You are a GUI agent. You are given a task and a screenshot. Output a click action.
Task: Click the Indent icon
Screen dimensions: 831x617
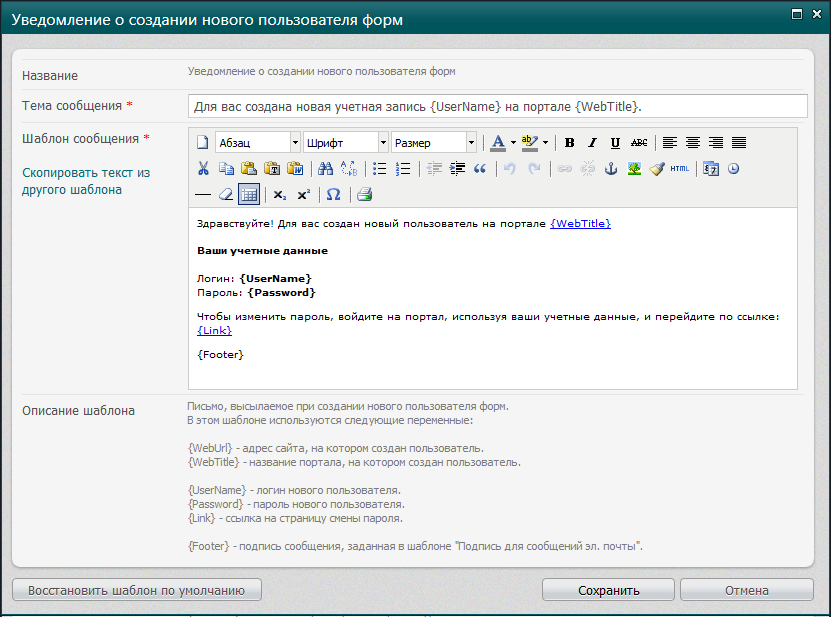tap(457, 169)
